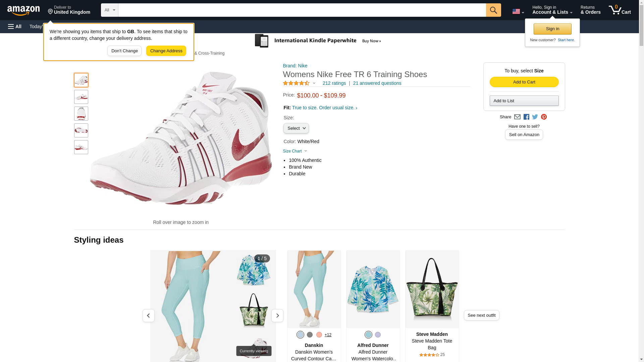Expand the search category All dropdown
Image resolution: width=644 pixels, height=362 pixels.
pos(109,10)
